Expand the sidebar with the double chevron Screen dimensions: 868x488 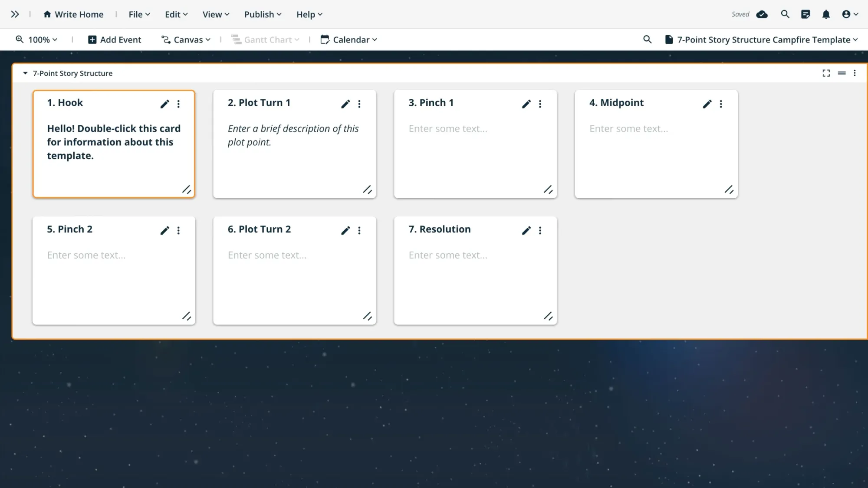[15, 14]
